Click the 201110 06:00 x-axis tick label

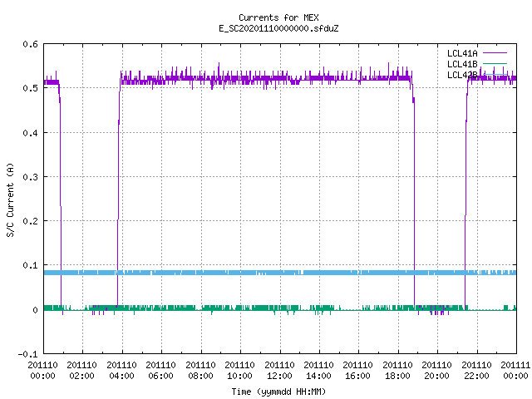[x=160, y=371]
